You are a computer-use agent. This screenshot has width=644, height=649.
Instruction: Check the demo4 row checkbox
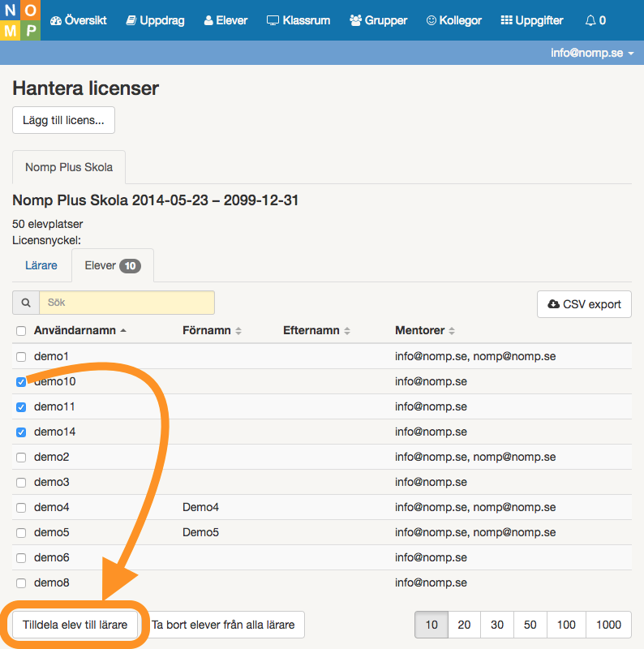[x=21, y=508]
